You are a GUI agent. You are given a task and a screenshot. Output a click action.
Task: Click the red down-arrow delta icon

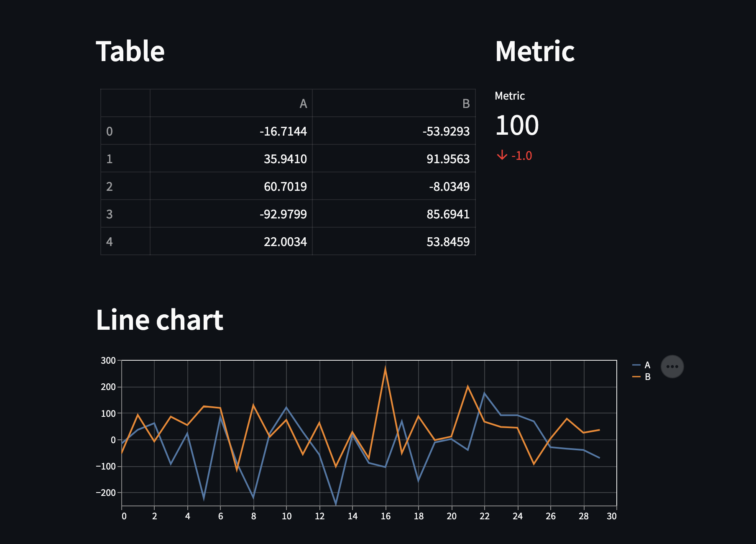502,155
